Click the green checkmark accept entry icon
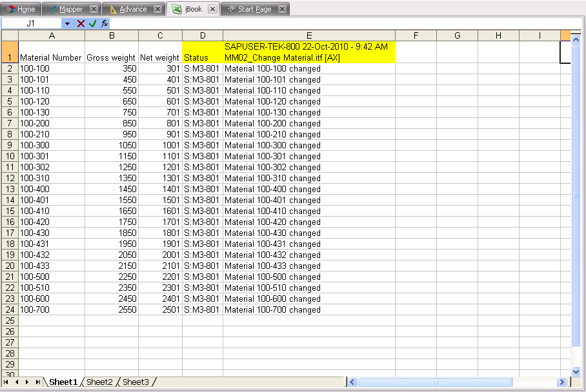Screen dimensions: 586x392 pyautogui.click(x=92, y=23)
